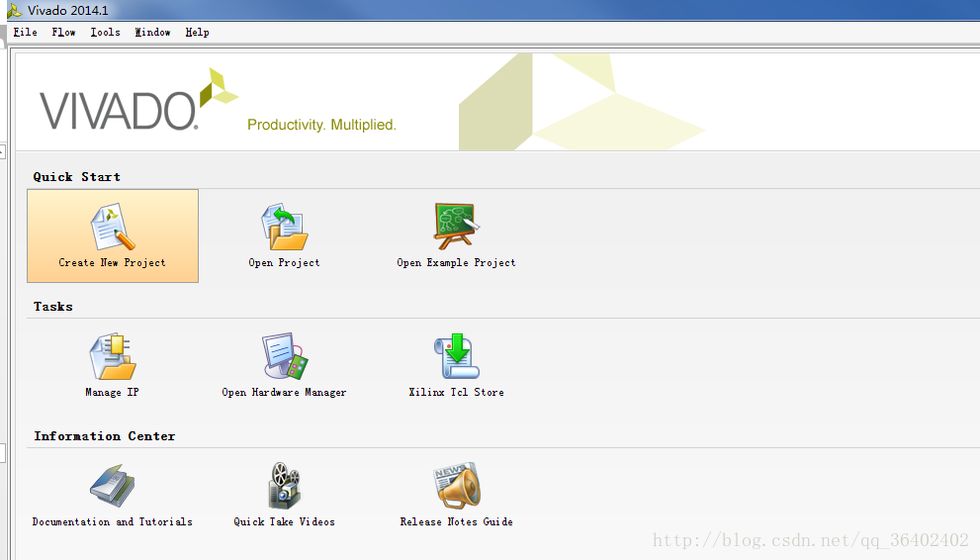Click the Create New Project icon
Image resolution: width=980 pixels, height=560 pixels.
[x=113, y=227]
